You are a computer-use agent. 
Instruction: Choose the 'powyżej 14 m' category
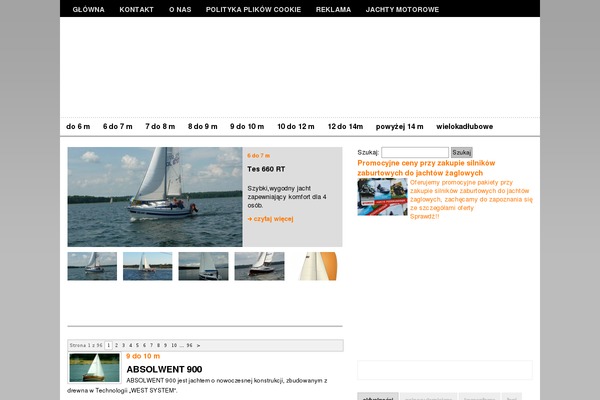(399, 127)
